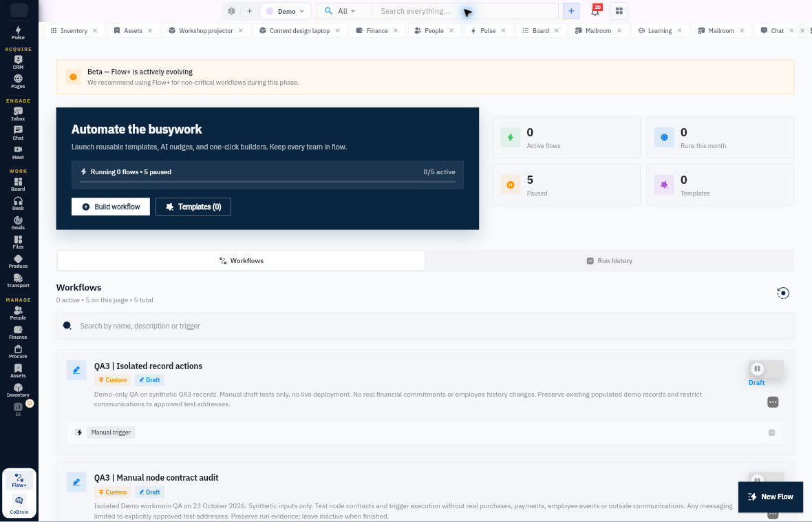Open Inventory in the sidebar
Viewport: 812px width, 522px height.
pyautogui.click(x=18, y=390)
